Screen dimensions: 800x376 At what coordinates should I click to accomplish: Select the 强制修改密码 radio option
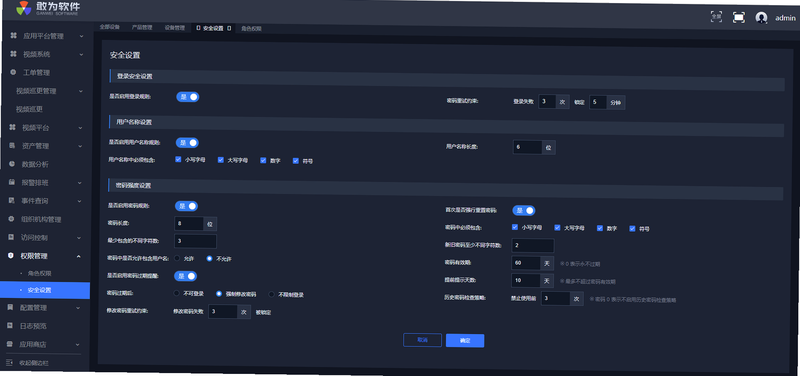219,294
